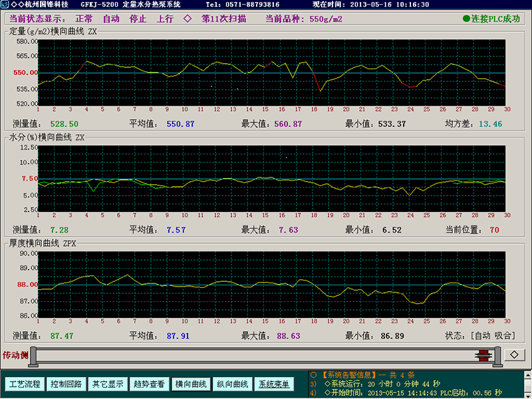The image size is (532, 399).
Task: Click the 水分 moisture curve chart
Action: pyautogui.click(x=272, y=178)
